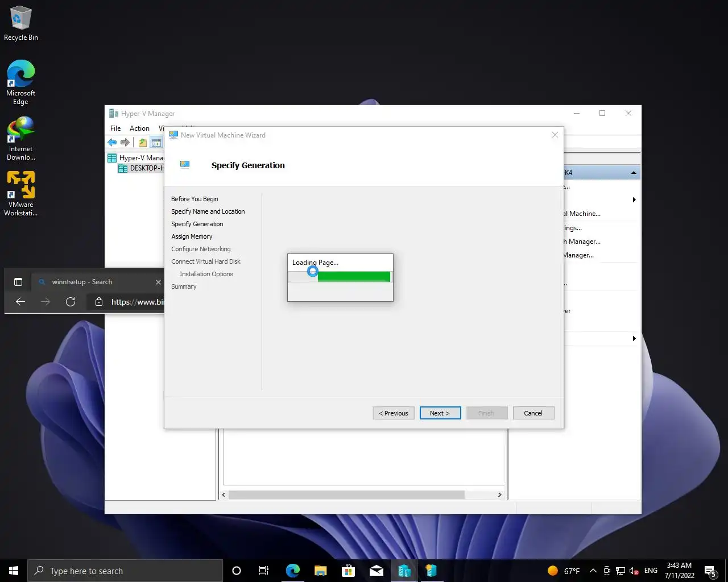Viewport: 728px width, 582px height.
Task: Click the Forward arrow in Hyper-V Manager toolbar
Action: [125, 143]
